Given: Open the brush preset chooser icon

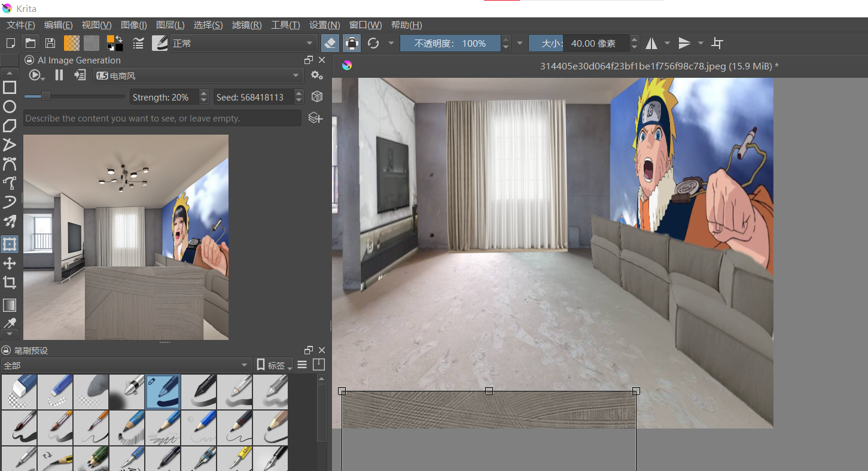Looking at the screenshot, I should pos(160,43).
